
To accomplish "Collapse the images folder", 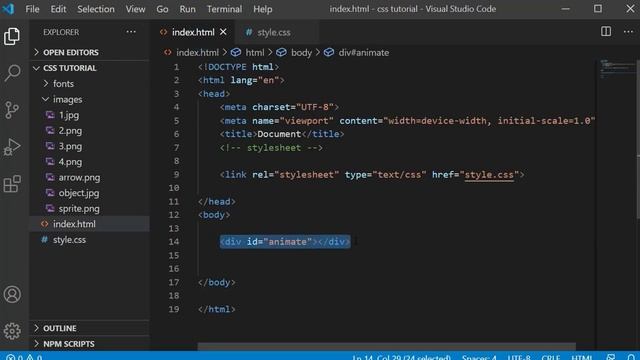I will 89,99.
